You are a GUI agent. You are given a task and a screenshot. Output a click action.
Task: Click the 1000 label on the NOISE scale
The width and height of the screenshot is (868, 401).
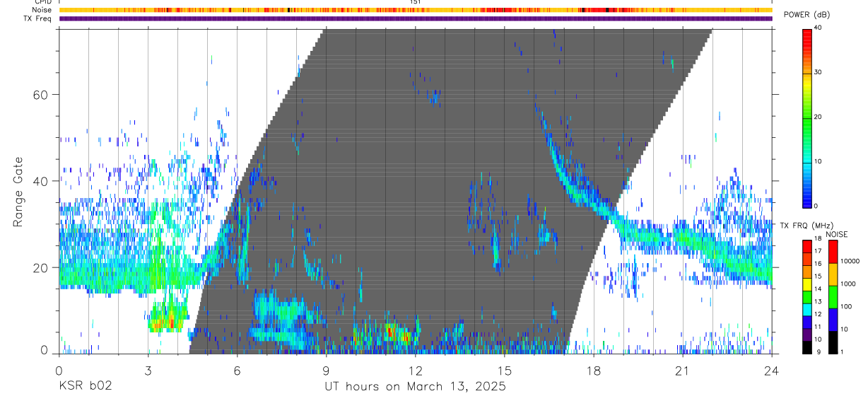coord(848,284)
